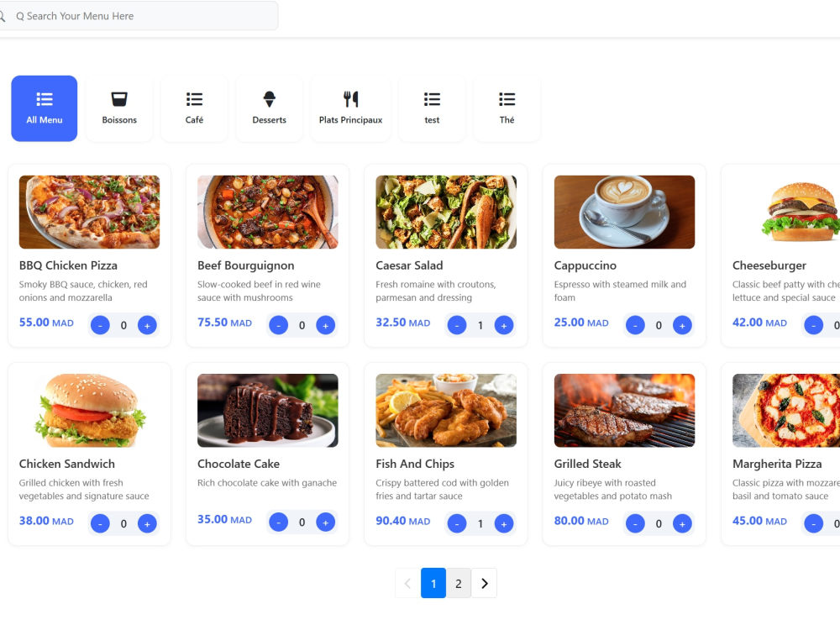The height and width of the screenshot is (630, 840).
Task: Select the All Menu category tab
Action: [44, 108]
